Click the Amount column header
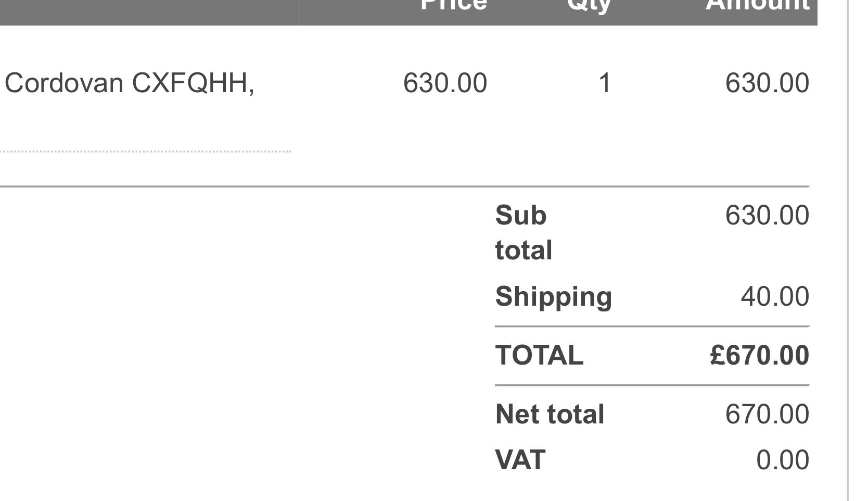 (757, 5)
